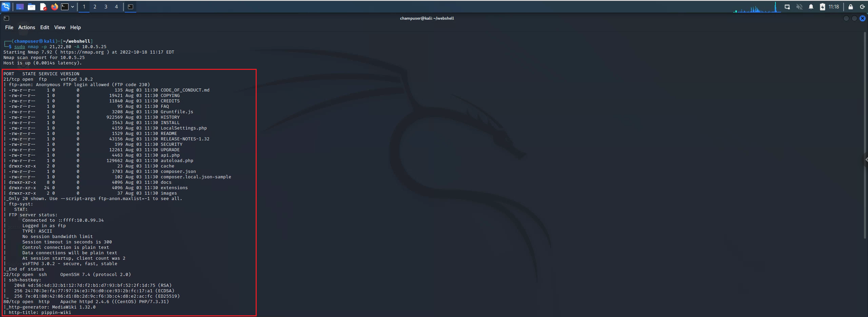This screenshot has height=317, width=868.
Task: Click the CODE_OF_CONDUCT.md file name
Action: coord(185,90)
